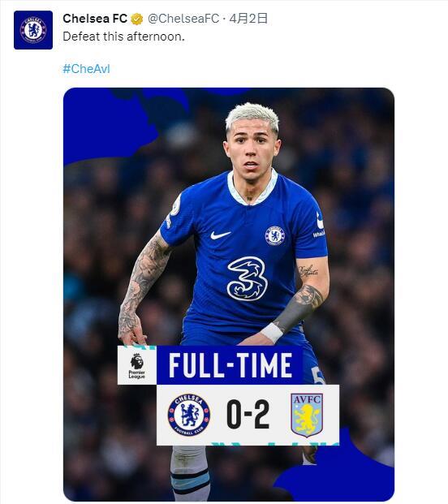448x504 pixels.
Task: Follow the #CheAvl hashtag
Action: point(87,69)
